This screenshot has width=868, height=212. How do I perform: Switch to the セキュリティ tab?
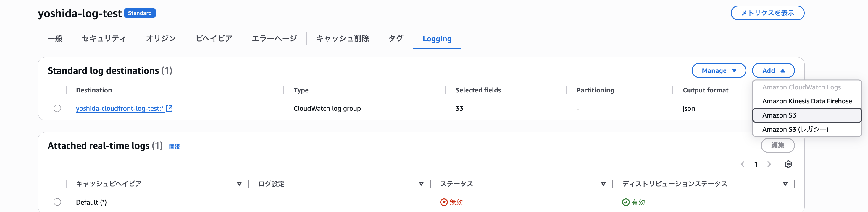[104, 39]
